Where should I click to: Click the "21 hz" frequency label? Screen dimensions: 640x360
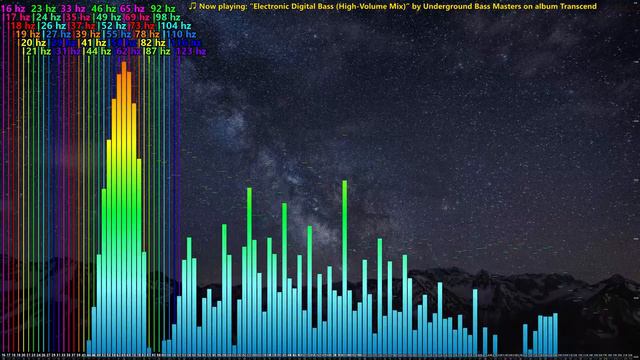tap(38, 51)
